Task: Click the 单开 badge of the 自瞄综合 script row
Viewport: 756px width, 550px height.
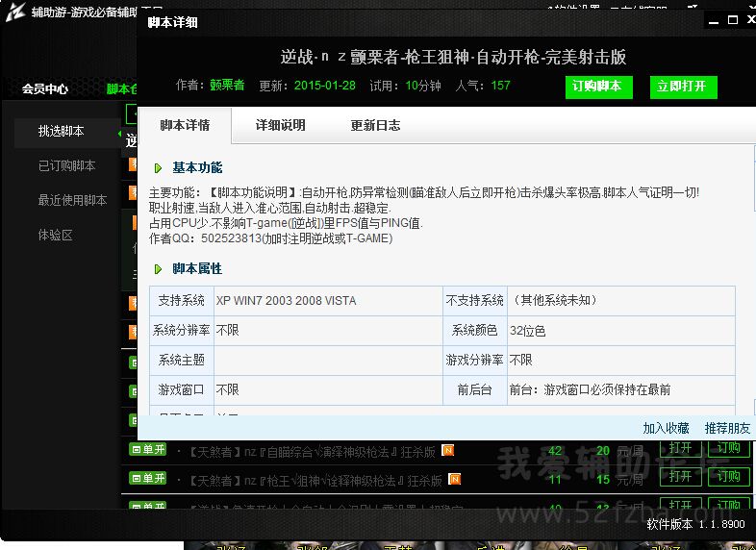Action: pos(147,449)
